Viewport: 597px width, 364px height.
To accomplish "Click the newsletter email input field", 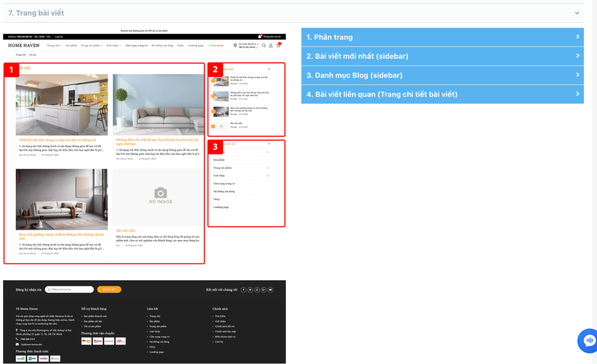I will [71, 289].
